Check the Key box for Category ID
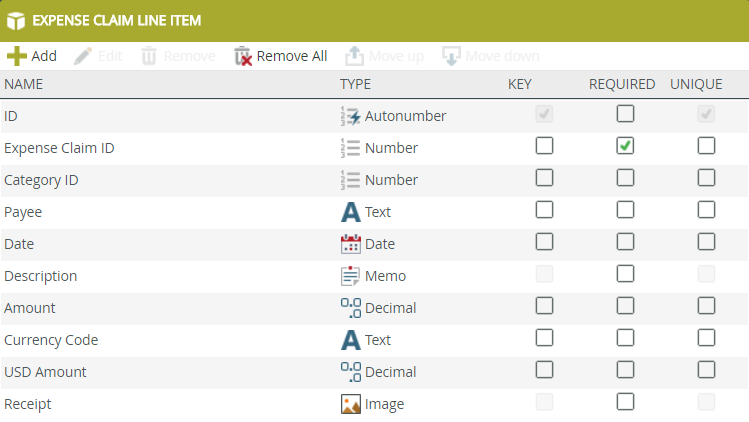 tap(544, 179)
